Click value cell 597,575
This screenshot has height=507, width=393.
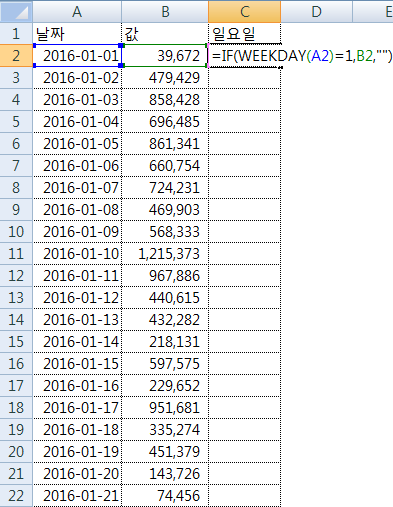pos(165,364)
